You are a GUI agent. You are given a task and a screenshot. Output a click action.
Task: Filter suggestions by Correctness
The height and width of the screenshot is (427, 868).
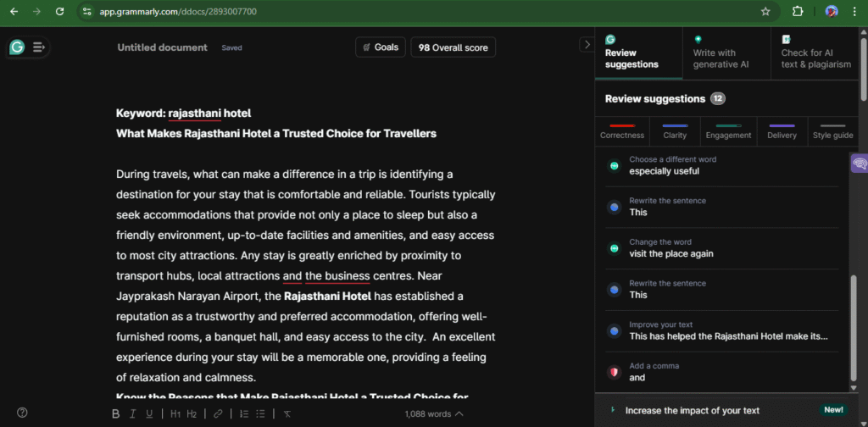(x=622, y=130)
